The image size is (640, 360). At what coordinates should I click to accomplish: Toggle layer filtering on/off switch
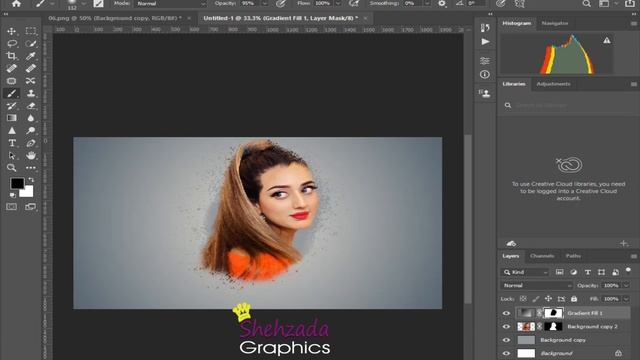(629, 271)
